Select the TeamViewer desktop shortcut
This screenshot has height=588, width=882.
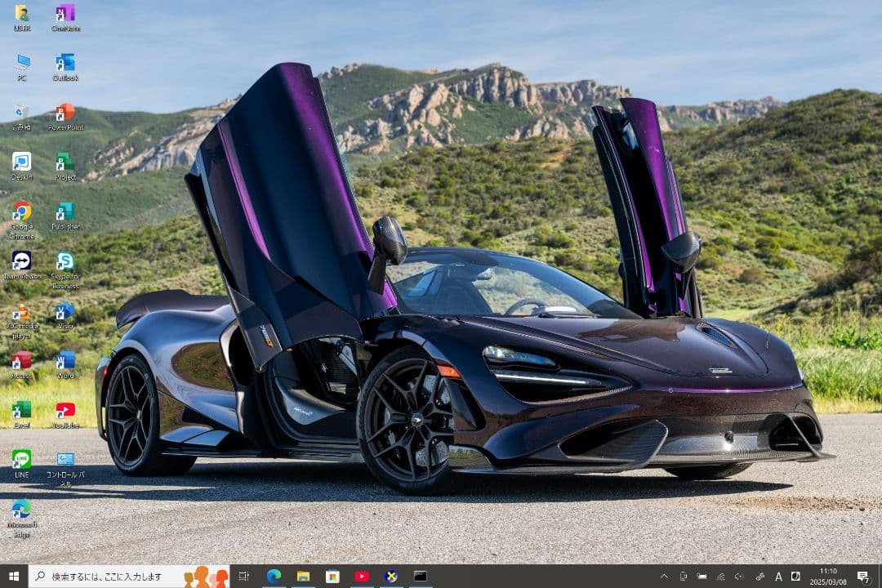(22, 261)
